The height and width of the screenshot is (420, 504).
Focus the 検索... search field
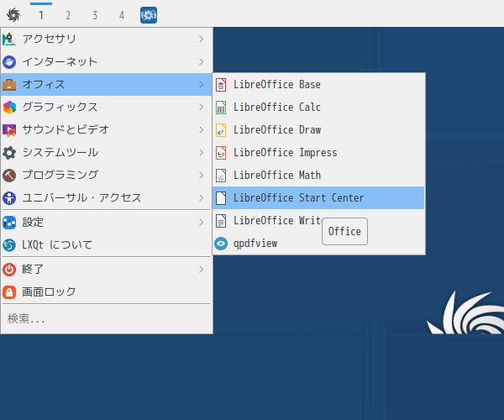pos(107,318)
